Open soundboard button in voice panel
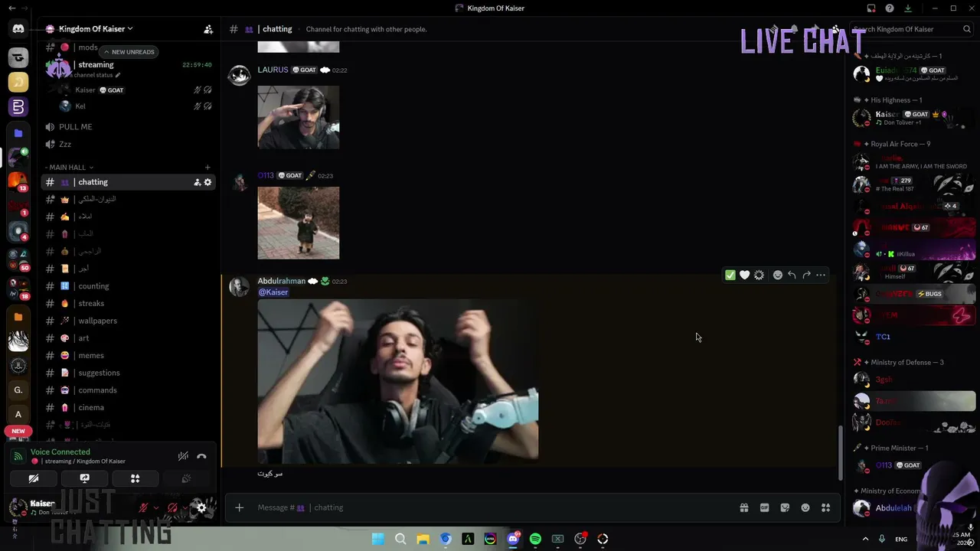This screenshot has width=980, height=551. (x=186, y=478)
